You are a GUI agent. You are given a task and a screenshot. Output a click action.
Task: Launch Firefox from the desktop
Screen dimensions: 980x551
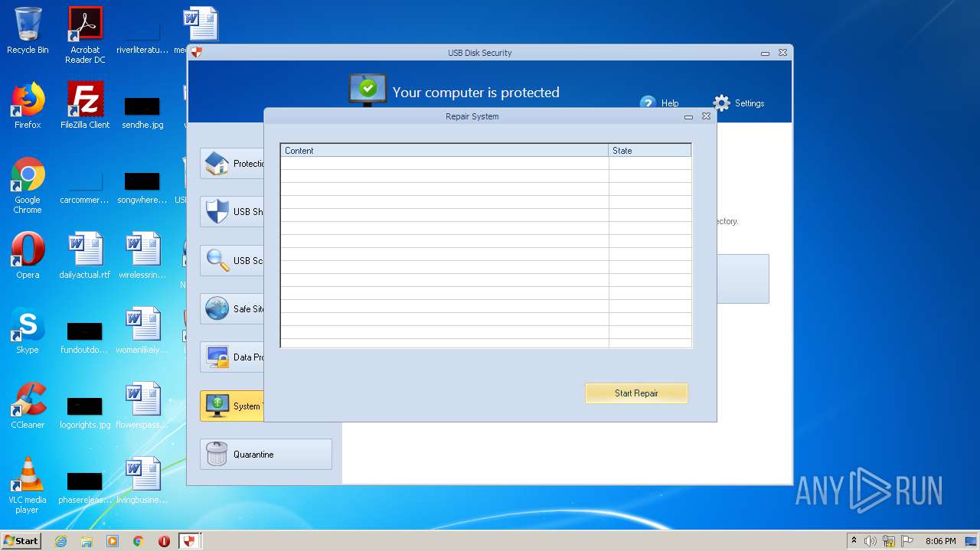tap(28, 106)
